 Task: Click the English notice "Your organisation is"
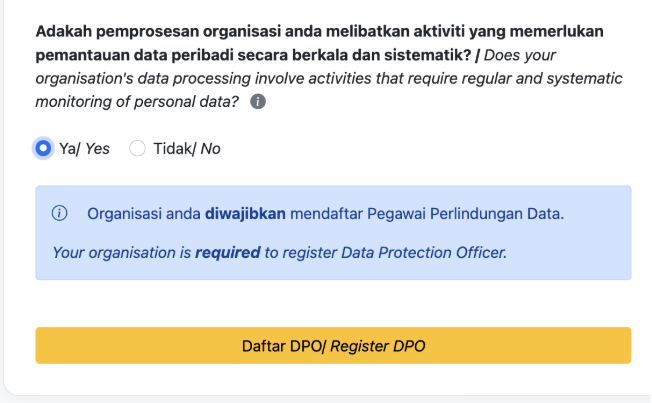(120, 253)
